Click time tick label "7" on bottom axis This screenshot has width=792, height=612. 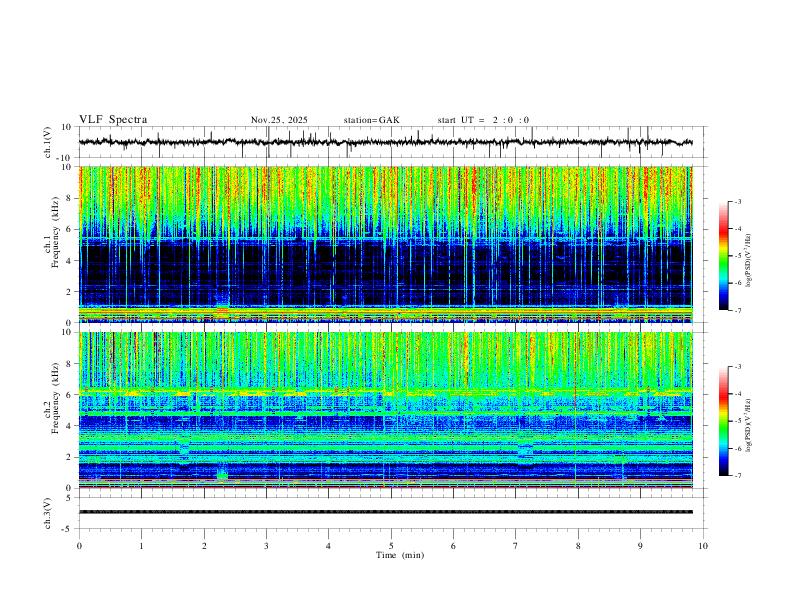(516, 546)
